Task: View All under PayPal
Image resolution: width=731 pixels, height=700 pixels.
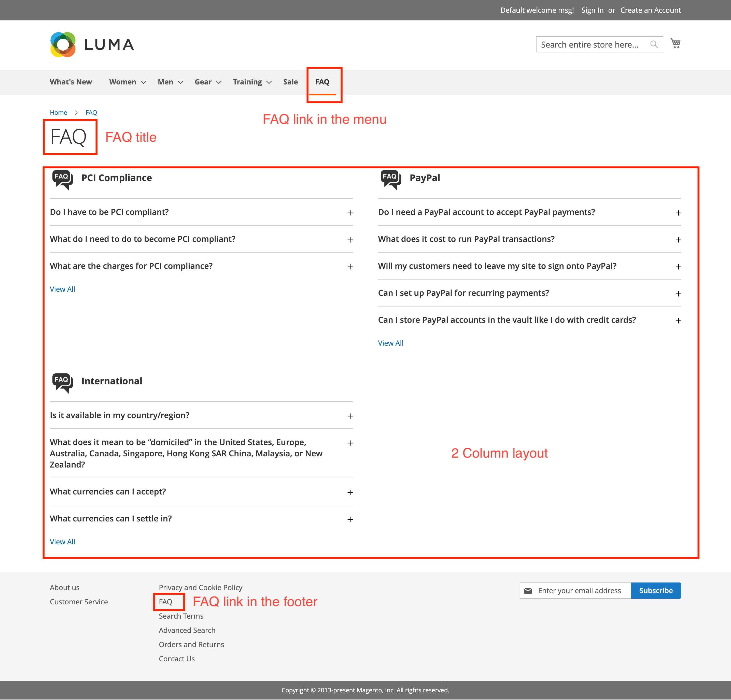Action: pos(390,343)
